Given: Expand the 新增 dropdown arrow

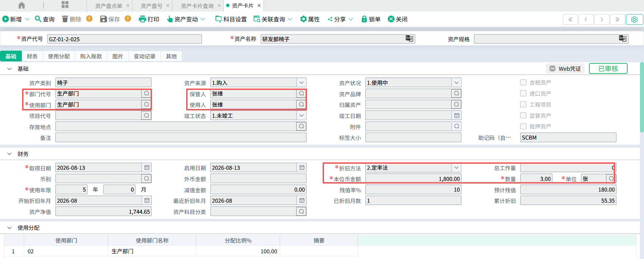Looking at the screenshot, I should 28,19.
